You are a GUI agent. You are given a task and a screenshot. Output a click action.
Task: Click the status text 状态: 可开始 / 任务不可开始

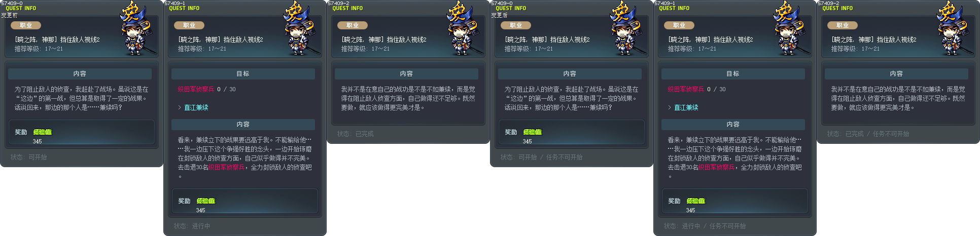541,157
